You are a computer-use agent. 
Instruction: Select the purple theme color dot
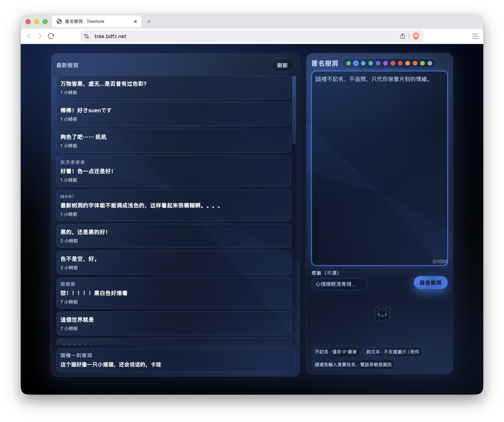point(385,63)
